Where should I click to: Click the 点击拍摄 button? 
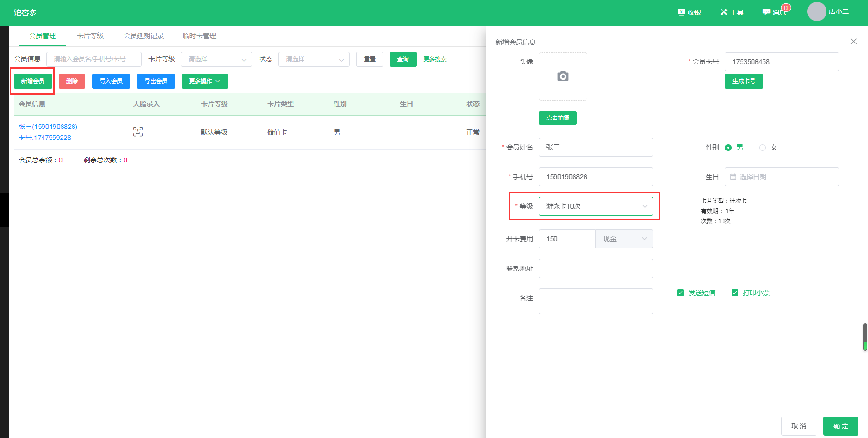tap(558, 118)
